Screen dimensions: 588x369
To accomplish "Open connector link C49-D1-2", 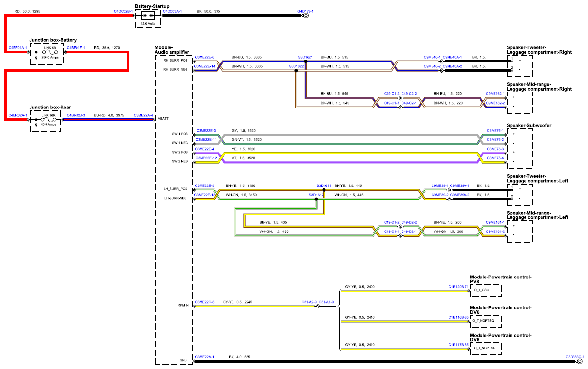I will pos(391,222).
